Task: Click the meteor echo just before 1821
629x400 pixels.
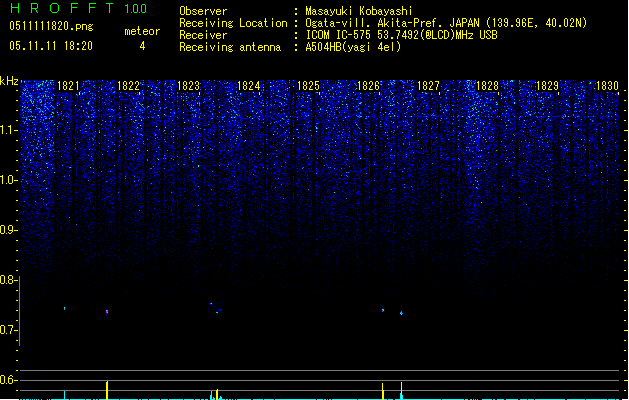Action: [65, 308]
